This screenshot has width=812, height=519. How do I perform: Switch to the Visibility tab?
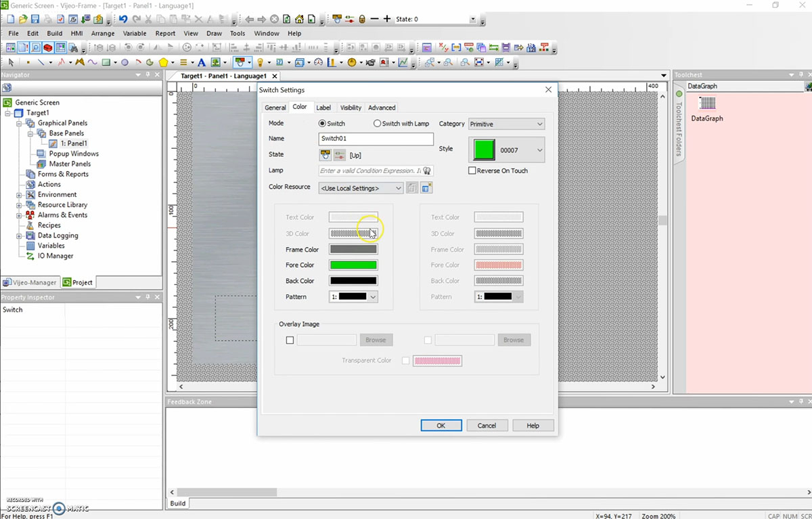pyautogui.click(x=351, y=108)
